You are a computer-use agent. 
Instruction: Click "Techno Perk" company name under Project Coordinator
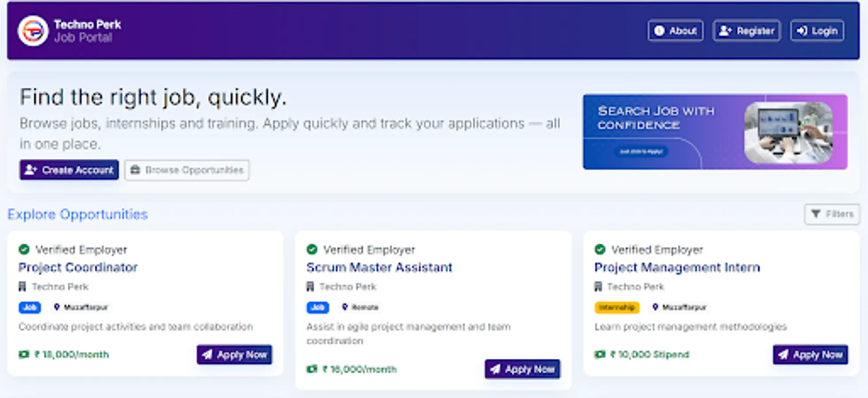pyautogui.click(x=60, y=287)
